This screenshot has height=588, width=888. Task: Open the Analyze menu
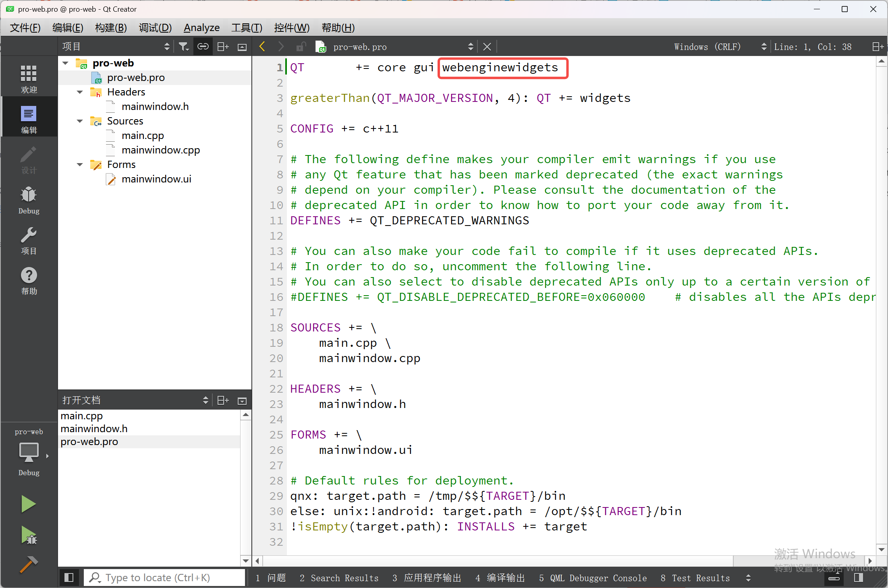(x=201, y=28)
